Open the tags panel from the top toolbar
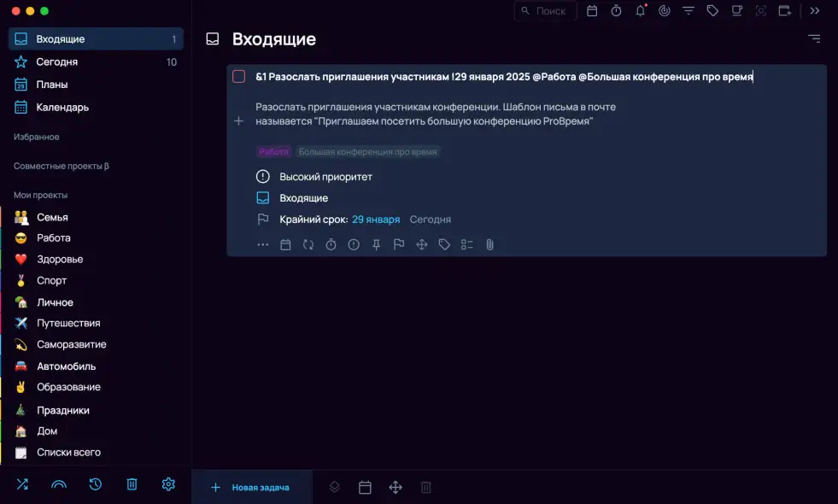 click(x=713, y=11)
